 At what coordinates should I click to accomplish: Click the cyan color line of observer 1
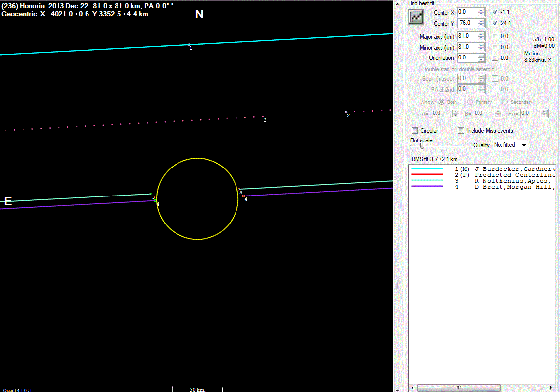[427, 168]
